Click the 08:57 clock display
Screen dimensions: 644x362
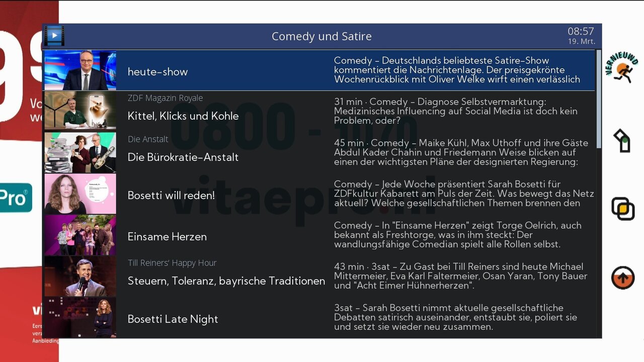click(x=581, y=31)
